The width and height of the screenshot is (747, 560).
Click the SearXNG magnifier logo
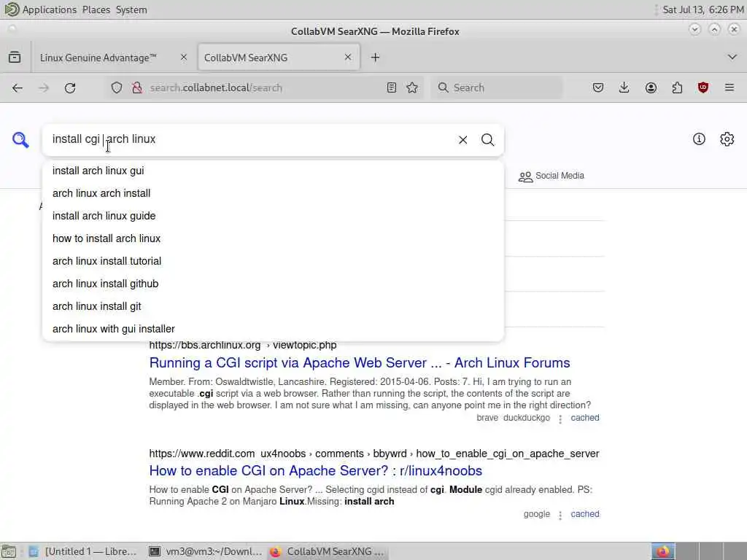tap(20, 139)
